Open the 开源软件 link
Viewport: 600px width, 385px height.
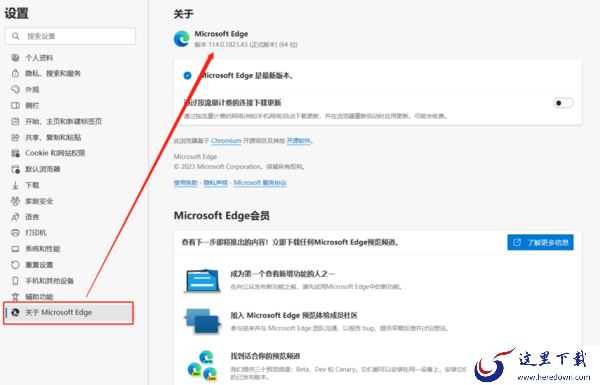298,141
